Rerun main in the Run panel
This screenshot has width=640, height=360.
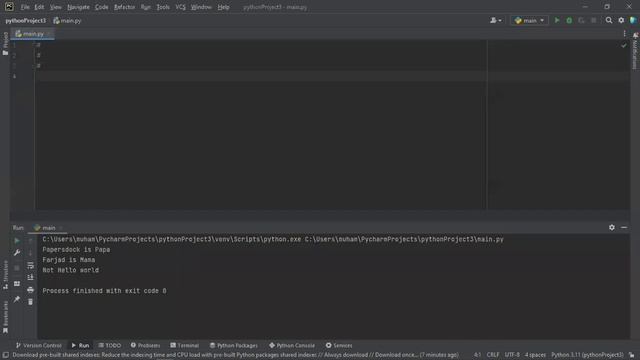pos(17,241)
